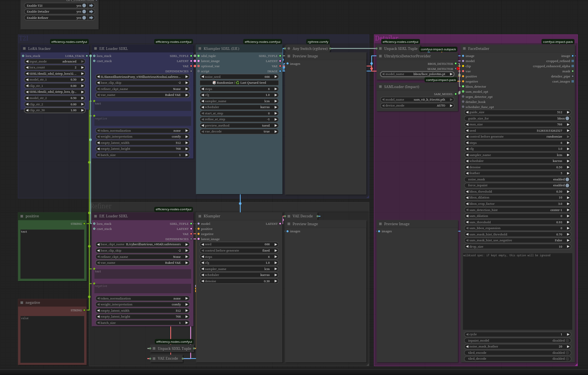Toggle the Enable T2I switch
The height and width of the screenshot is (375, 588).
[84, 6]
